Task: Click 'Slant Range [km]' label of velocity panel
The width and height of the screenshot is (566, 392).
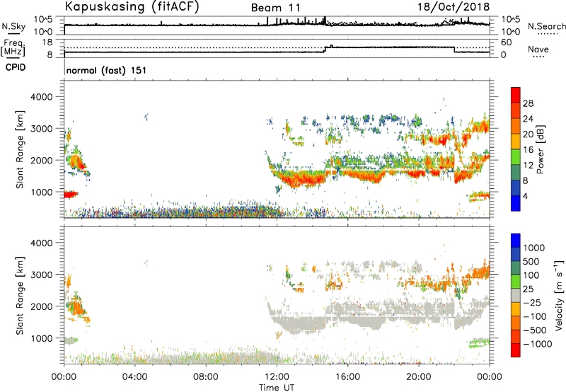Action: pos(21,296)
